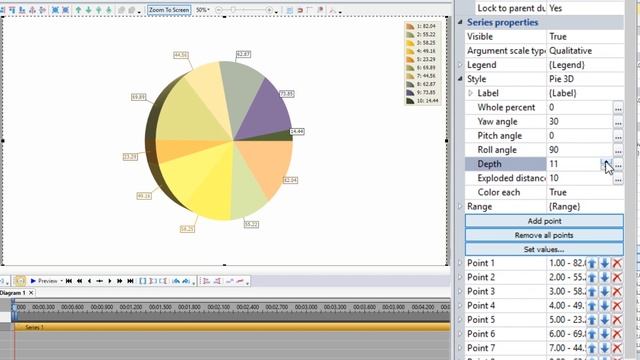Click the Yaw angle value field
Screen dimensions: 640x360
[580, 122]
